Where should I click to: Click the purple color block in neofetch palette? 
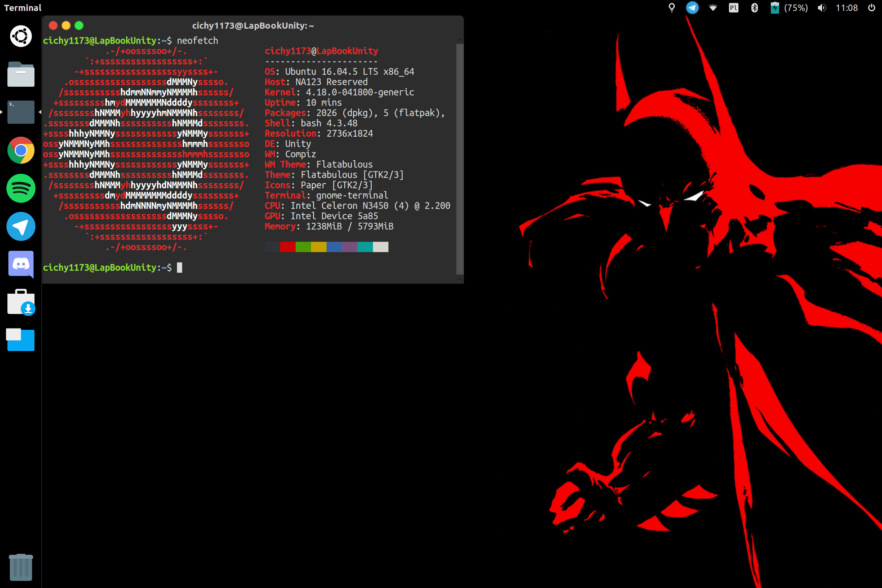pyautogui.click(x=349, y=247)
